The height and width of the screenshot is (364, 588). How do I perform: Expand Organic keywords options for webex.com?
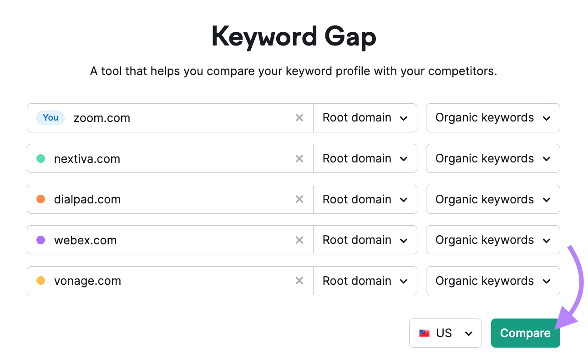pyautogui.click(x=492, y=240)
